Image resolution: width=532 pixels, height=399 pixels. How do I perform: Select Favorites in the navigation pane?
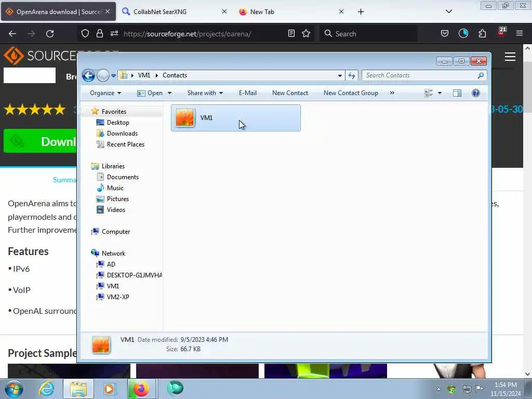pyautogui.click(x=114, y=112)
